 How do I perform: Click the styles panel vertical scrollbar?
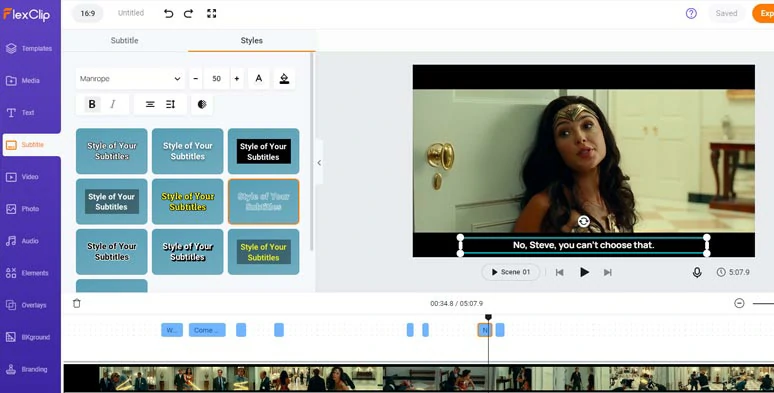[x=311, y=152]
